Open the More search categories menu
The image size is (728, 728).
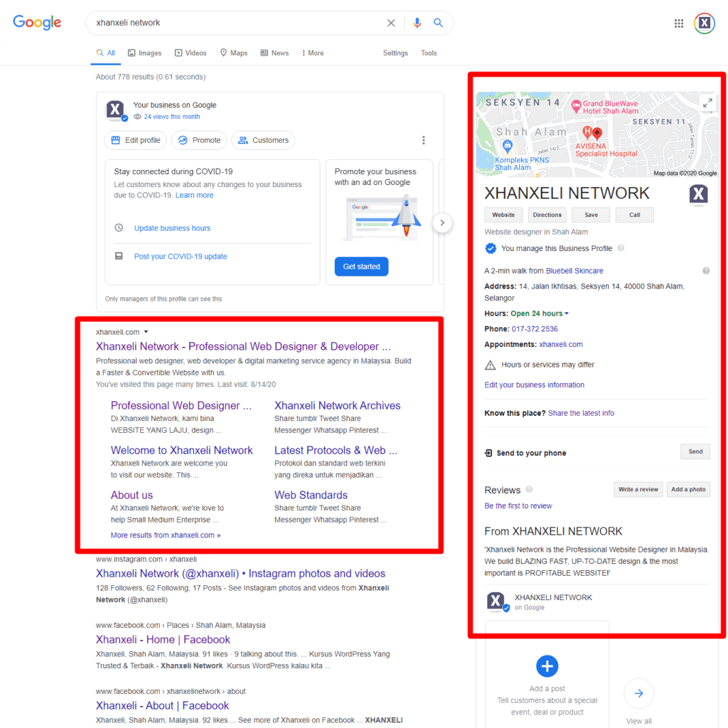pyautogui.click(x=313, y=53)
